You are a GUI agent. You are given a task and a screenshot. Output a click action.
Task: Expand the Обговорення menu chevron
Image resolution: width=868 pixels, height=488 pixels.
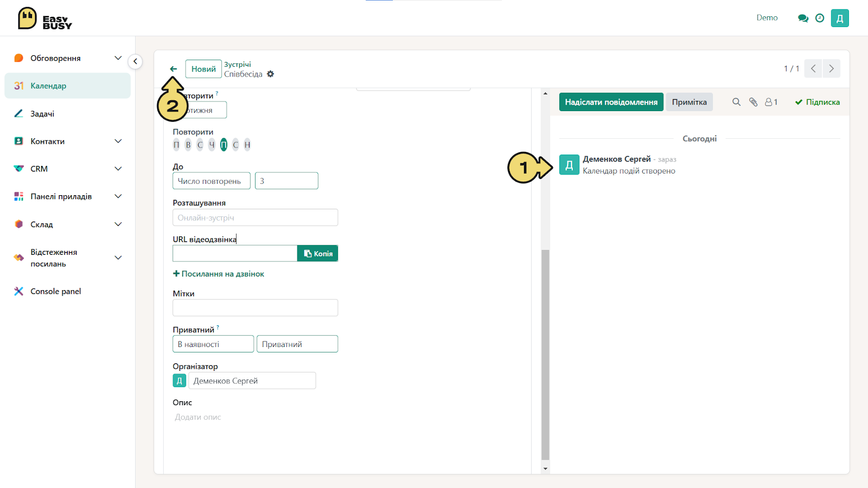118,58
